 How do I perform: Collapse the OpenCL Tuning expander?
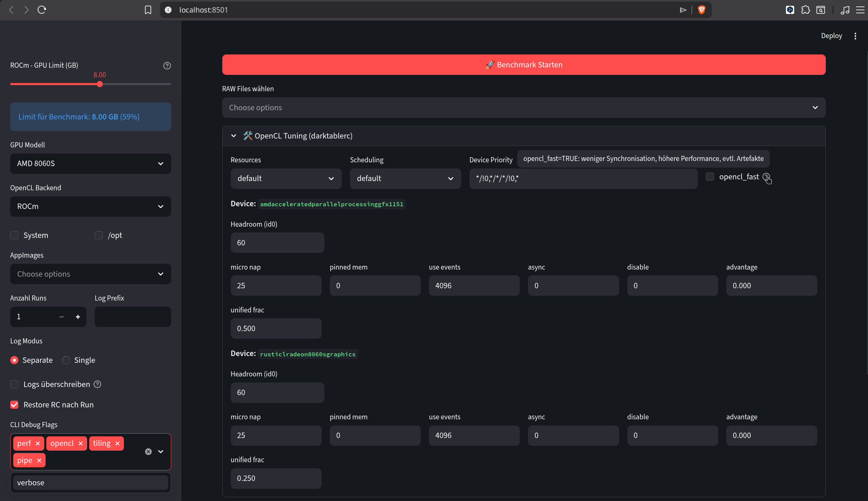point(234,136)
